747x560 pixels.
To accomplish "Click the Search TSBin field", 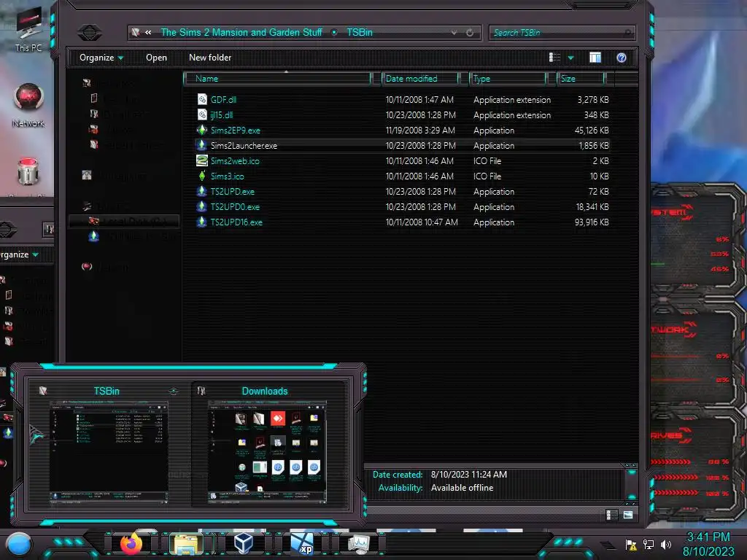I will point(562,33).
